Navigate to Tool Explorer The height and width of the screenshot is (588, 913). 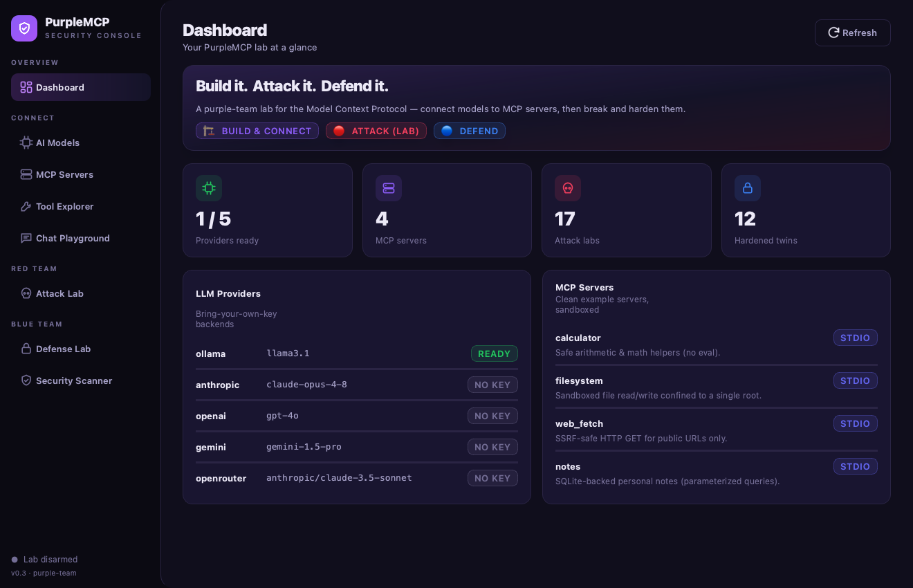81,206
